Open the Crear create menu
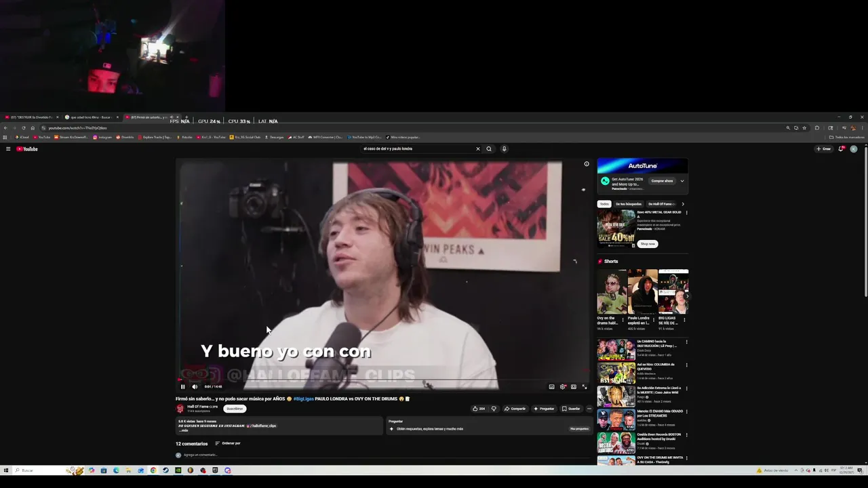The width and height of the screenshot is (868, 488). point(824,149)
